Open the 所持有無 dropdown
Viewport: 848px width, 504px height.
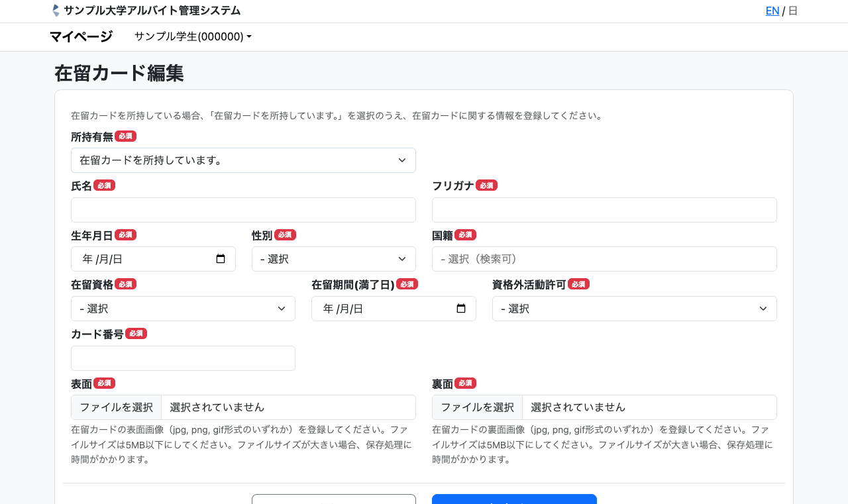243,160
